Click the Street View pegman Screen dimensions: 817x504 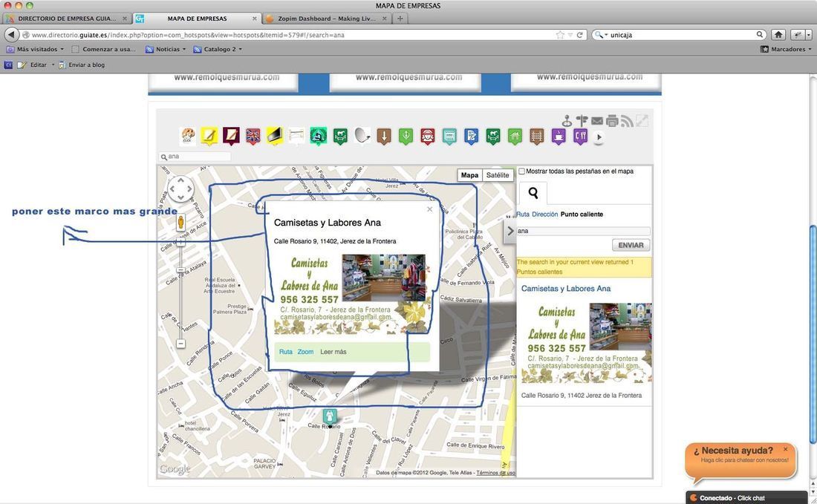coord(180,223)
